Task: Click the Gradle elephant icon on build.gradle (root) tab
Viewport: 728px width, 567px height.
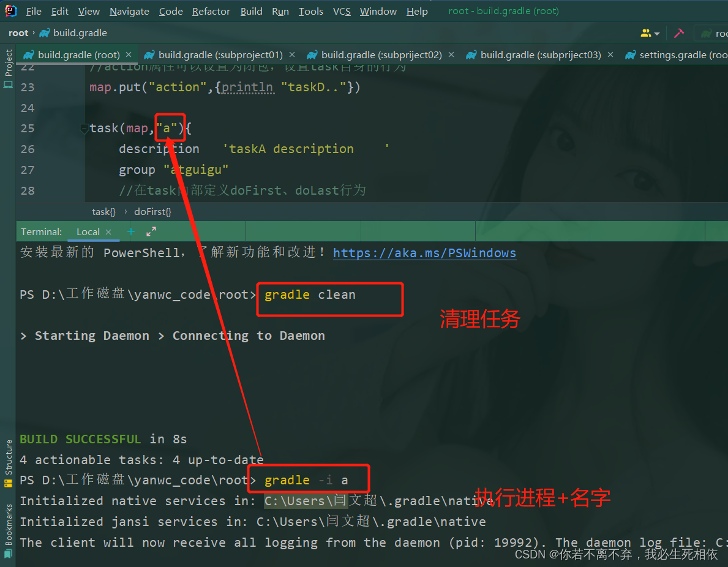Action: click(x=28, y=54)
